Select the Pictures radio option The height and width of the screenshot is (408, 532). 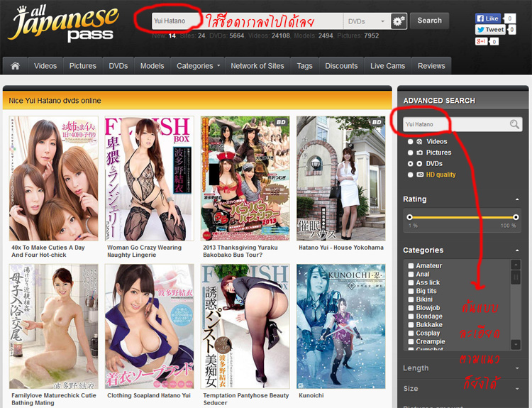pyautogui.click(x=410, y=153)
